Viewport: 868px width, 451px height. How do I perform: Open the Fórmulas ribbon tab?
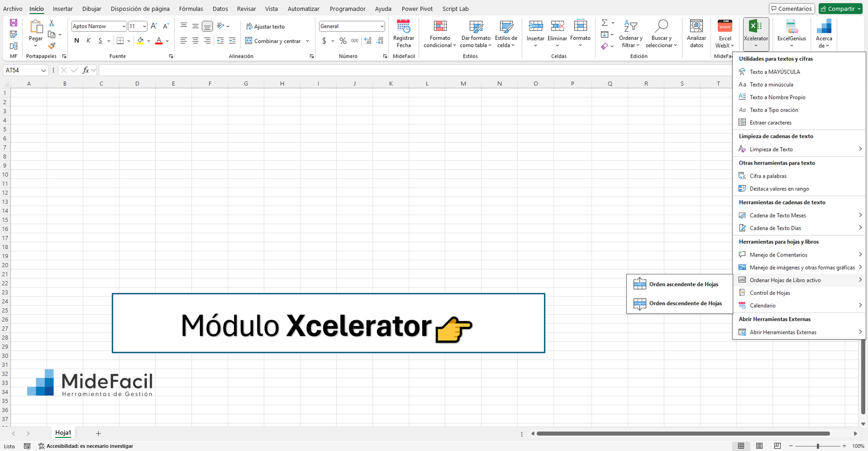click(x=191, y=9)
